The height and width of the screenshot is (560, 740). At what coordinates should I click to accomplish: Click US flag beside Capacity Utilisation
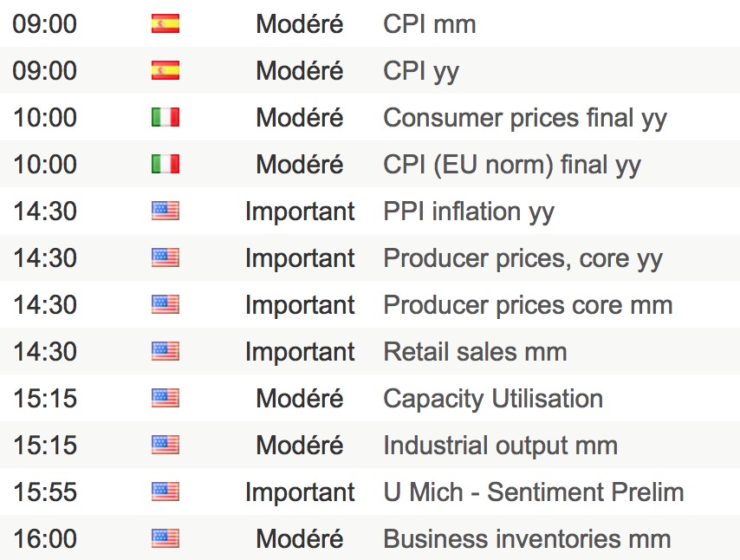(x=165, y=398)
